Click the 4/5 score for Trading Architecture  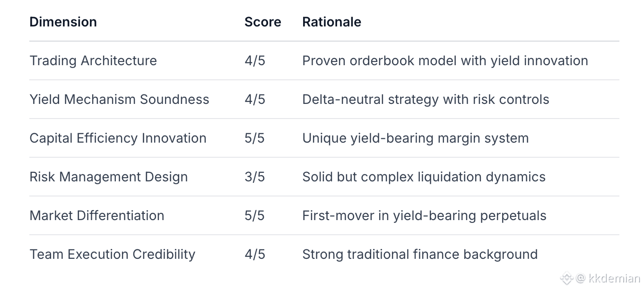[255, 60]
